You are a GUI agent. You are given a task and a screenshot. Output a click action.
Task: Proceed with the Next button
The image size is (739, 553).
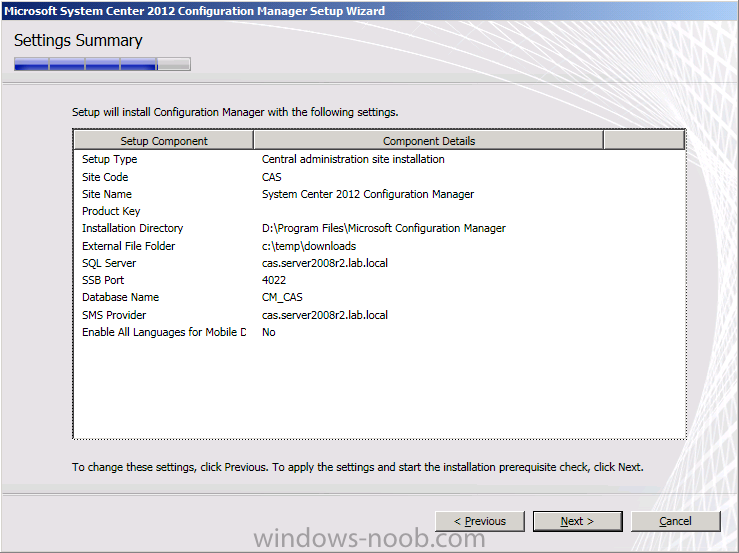coord(577,521)
